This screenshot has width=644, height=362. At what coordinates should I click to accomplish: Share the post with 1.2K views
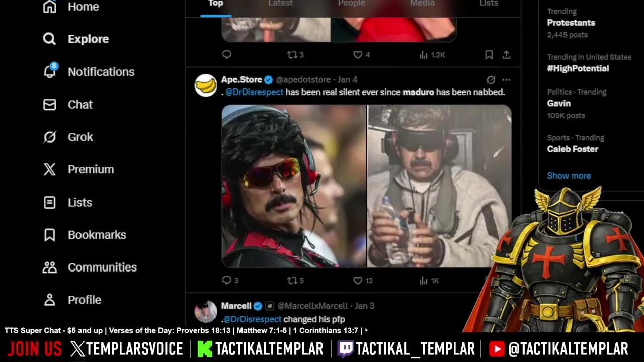tap(506, 55)
